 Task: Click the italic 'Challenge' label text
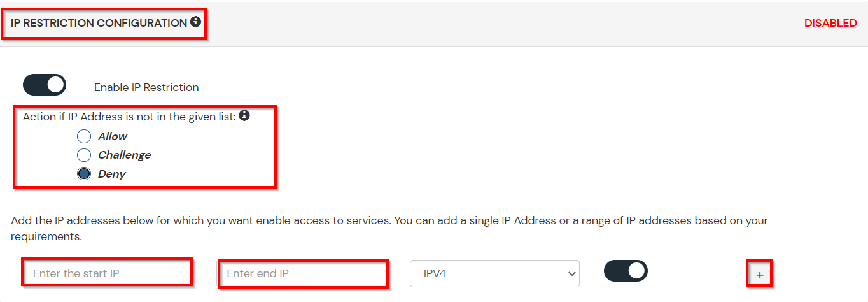(x=124, y=155)
